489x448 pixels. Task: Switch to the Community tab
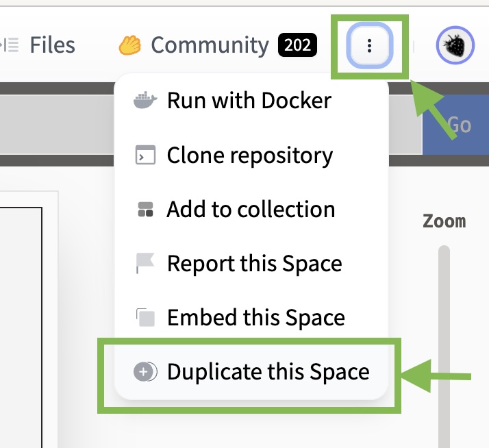click(210, 45)
